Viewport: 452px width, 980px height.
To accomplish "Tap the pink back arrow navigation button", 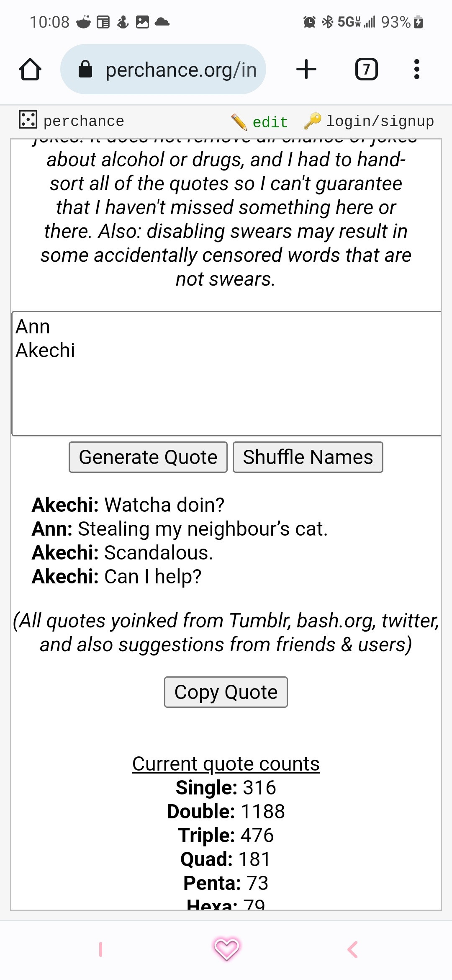I will tap(353, 949).
